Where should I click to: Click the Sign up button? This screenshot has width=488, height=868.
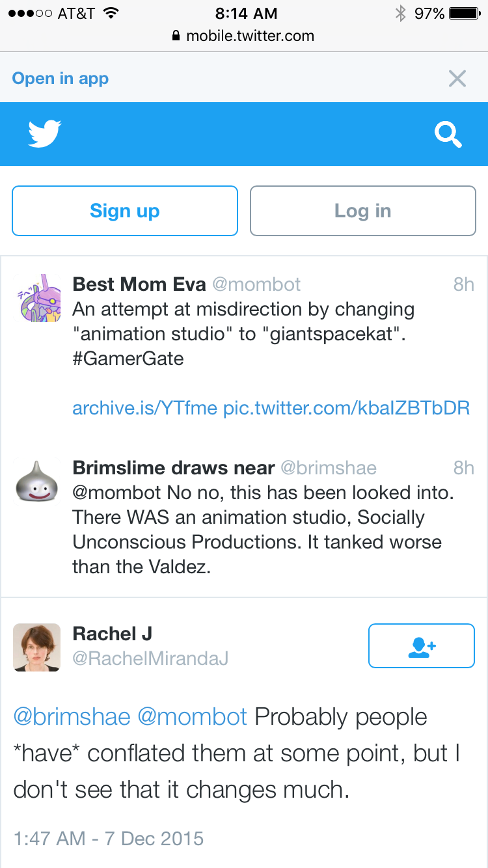click(x=125, y=211)
